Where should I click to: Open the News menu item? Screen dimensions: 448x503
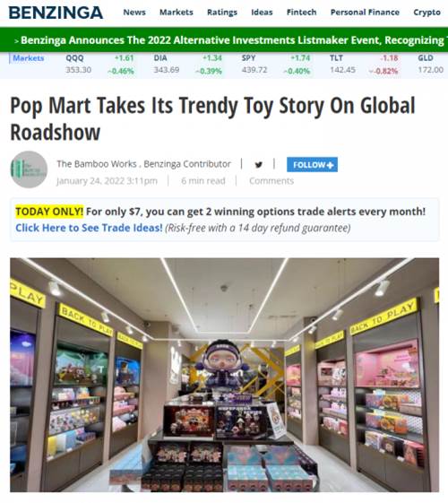[x=134, y=13]
